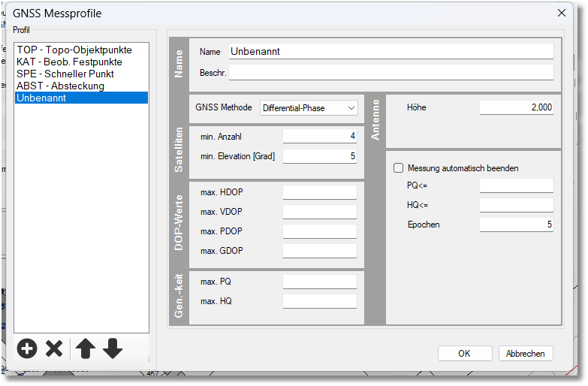The image size is (588, 386).
Task: Focus the Beschr. description field
Action: [390, 73]
